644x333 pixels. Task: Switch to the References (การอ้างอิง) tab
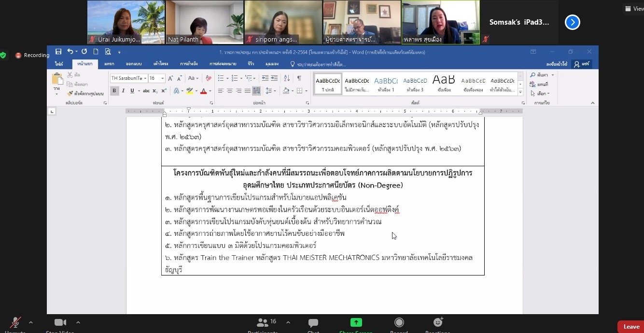coord(189,64)
